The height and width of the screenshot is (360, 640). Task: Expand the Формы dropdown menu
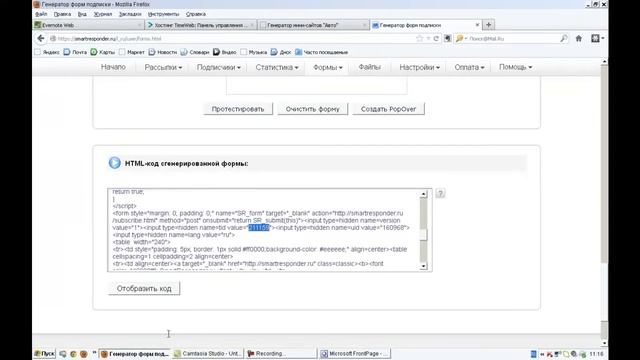point(327,67)
